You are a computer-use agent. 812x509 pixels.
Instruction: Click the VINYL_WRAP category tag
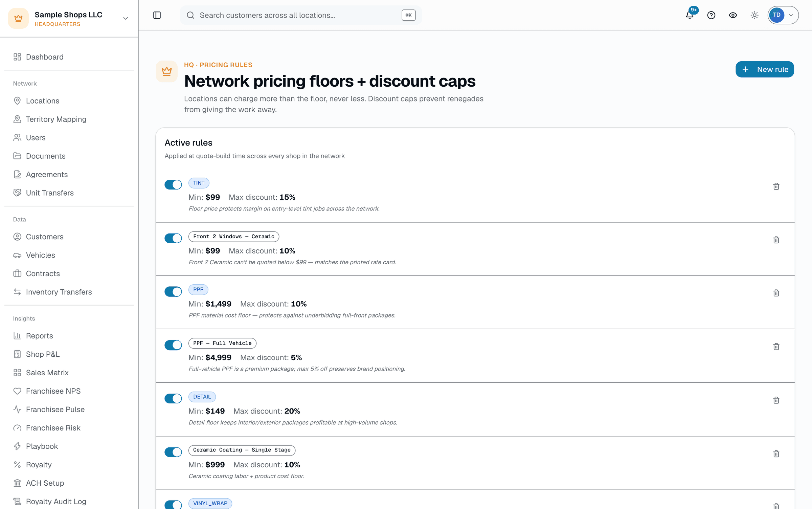coord(210,503)
